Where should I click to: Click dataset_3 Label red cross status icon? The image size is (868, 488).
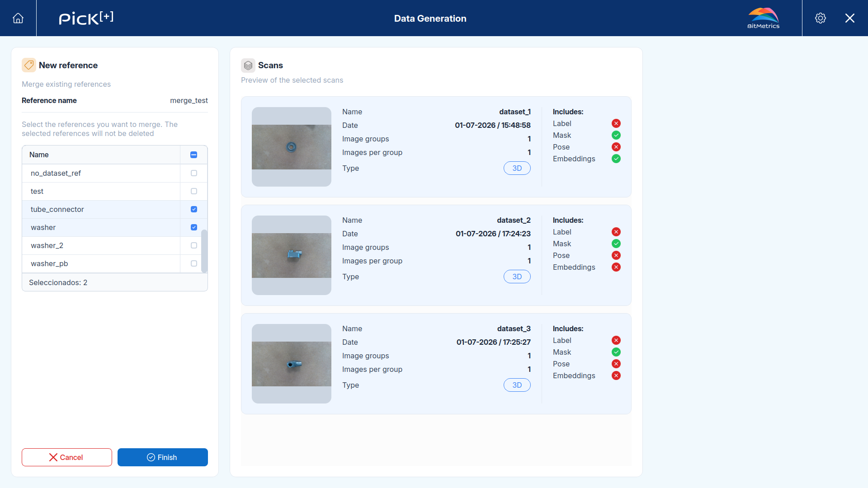616,340
